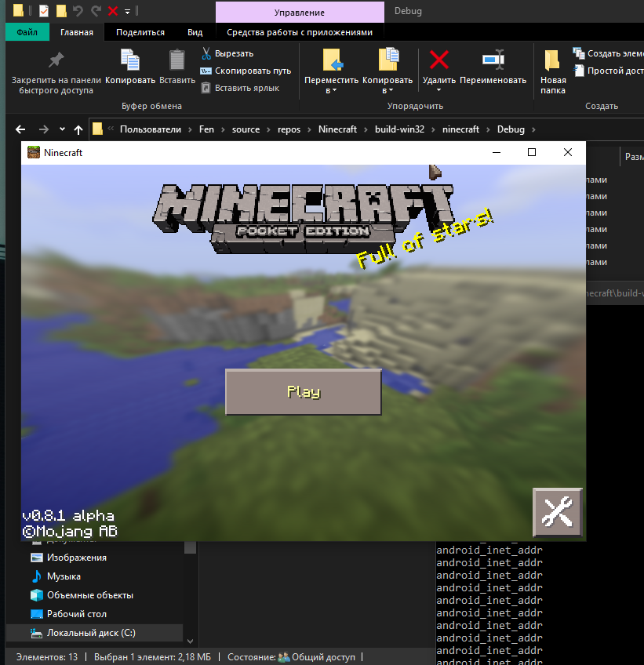Click repos in the address path
Viewport: 644px width, 665px height.
coord(289,129)
